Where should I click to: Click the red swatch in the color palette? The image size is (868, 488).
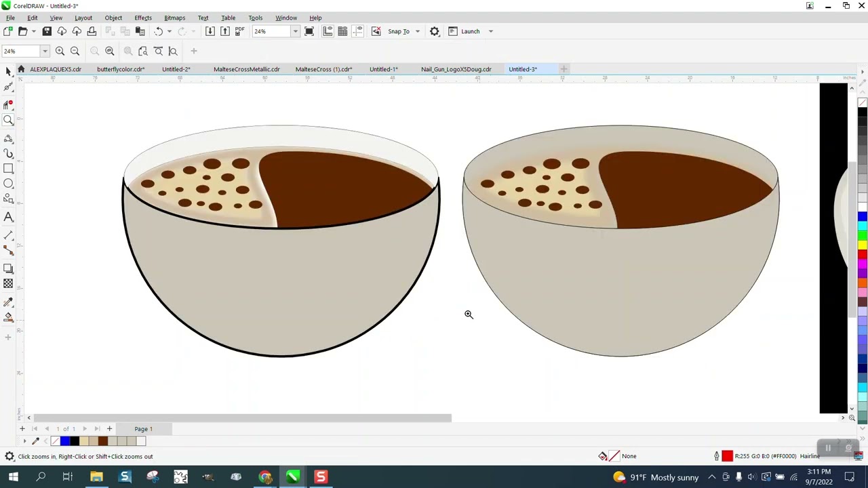[x=863, y=253]
